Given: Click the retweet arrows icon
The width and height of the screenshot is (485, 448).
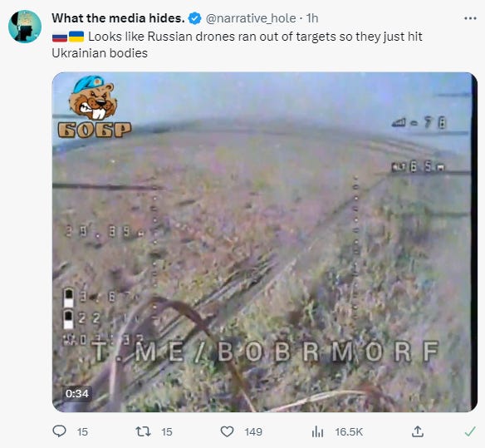Looking at the screenshot, I should [143, 431].
